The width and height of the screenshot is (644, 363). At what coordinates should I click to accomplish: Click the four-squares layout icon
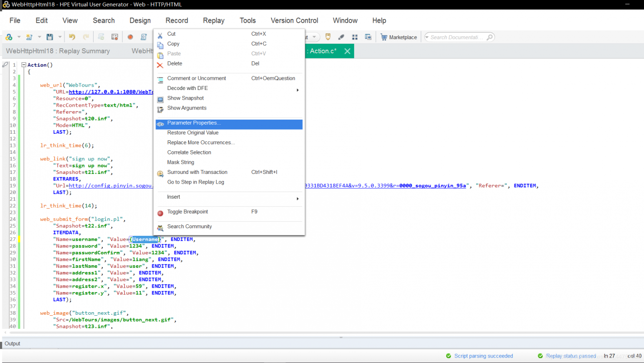pyautogui.click(x=355, y=37)
